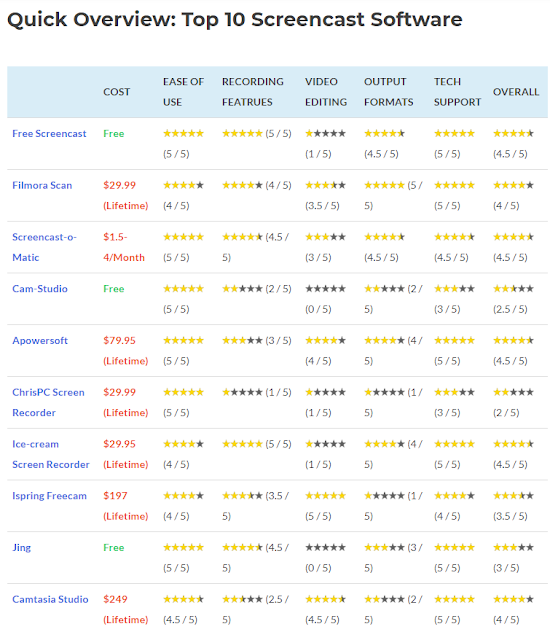The width and height of the screenshot is (550, 640).
Task: Open the Camtasia Studio link
Action: point(50,599)
